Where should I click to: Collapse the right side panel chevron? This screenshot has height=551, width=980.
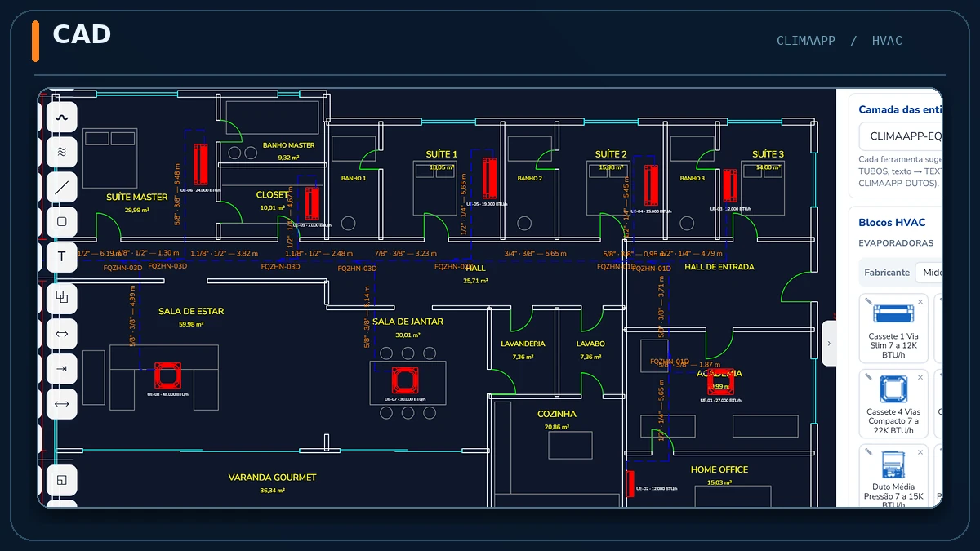(829, 343)
